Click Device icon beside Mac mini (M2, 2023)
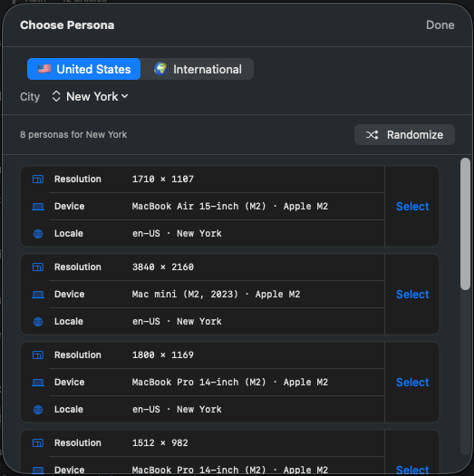This screenshot has height=476, width=474. (38, 295)
